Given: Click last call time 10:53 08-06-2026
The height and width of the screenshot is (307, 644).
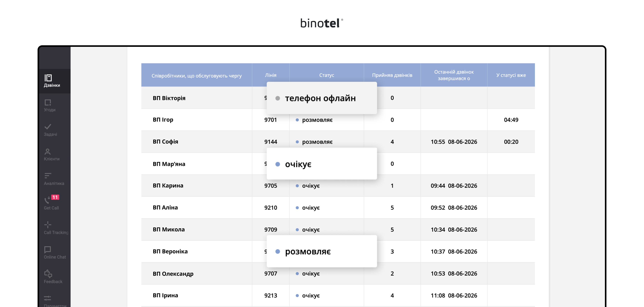Looking at the screenshot, I should 454,273.
